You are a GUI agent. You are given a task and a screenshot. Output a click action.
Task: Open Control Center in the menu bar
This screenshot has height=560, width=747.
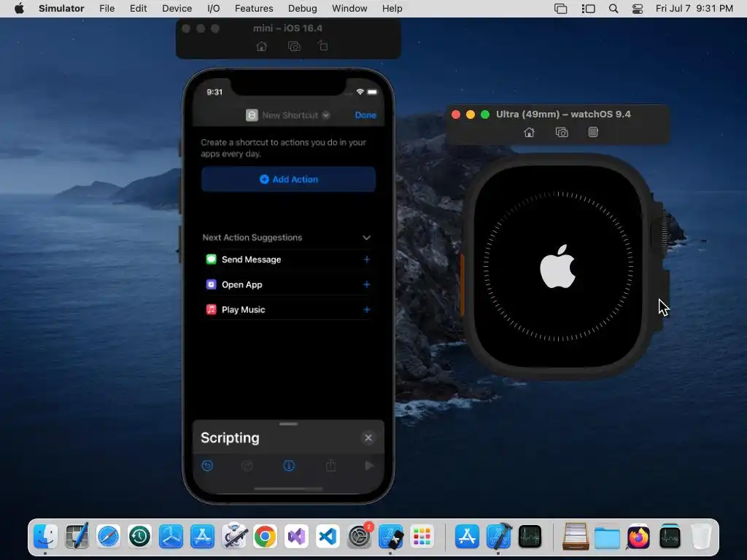(638, 9)
